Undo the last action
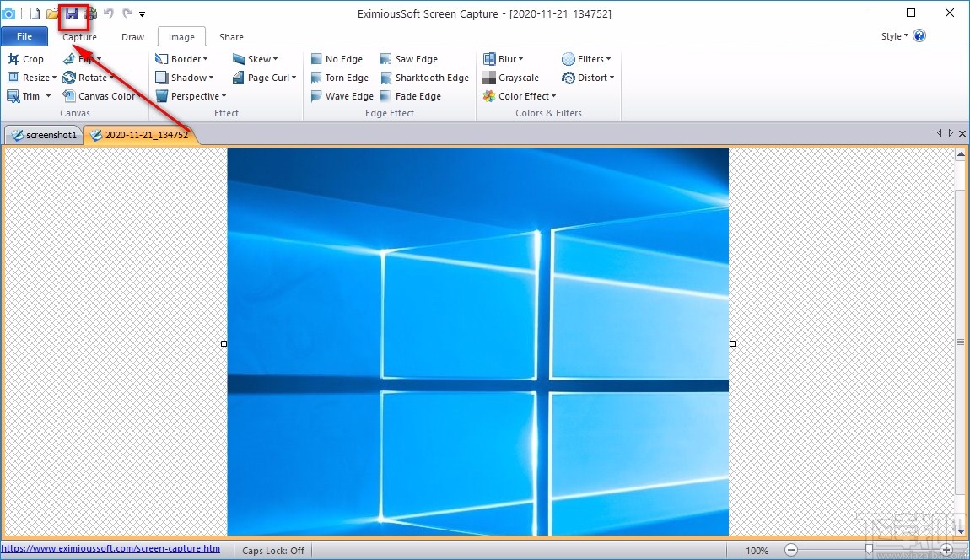970x560 pixels. pyautogui.click(x=109, y=13)
